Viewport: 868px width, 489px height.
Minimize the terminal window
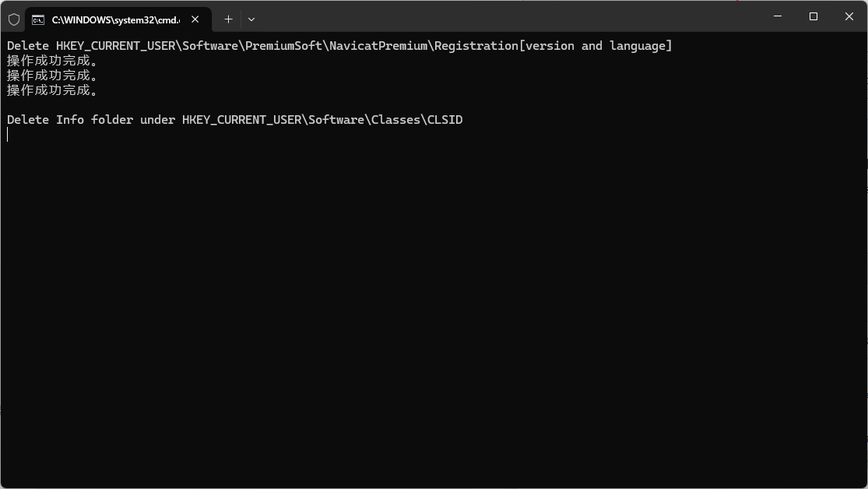pos(777,16)
